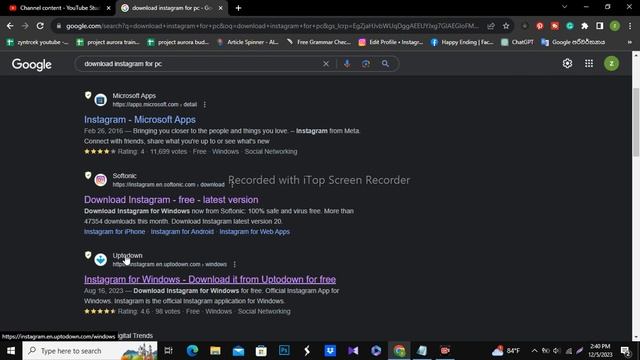640x360 pixels.
Task: Select the download instagram for pc tab
Action: coord(171,8)
